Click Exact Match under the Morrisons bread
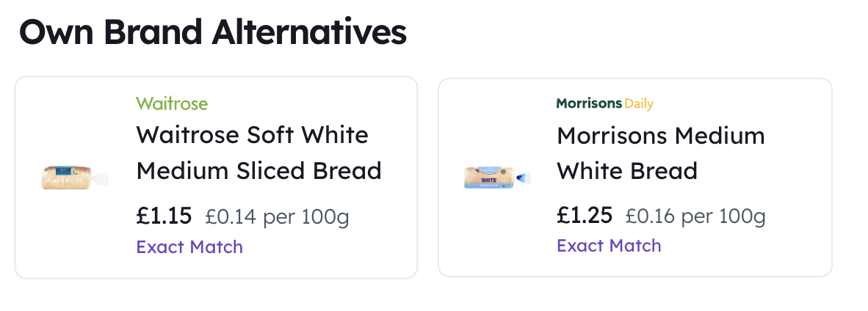Viewport: 868px width, 311px height. [x=609, y=245]
